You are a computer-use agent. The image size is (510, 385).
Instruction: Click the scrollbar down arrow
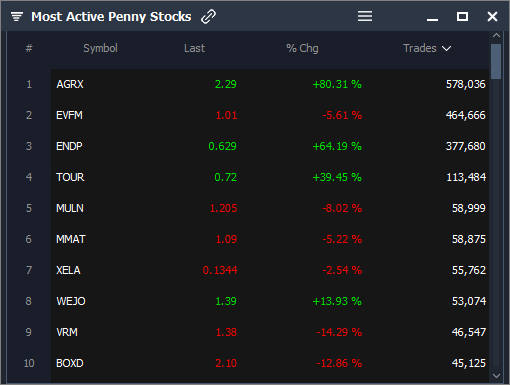click(496, 376)
